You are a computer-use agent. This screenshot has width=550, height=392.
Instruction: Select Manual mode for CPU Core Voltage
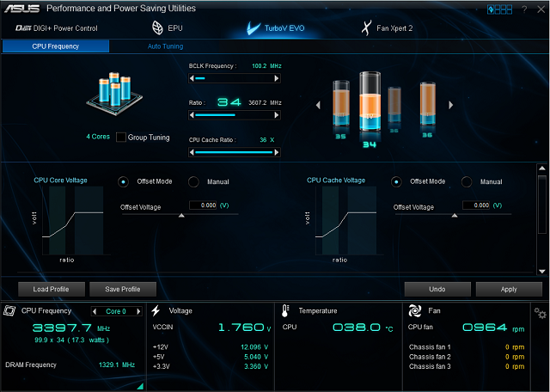[x=193, y=181]
